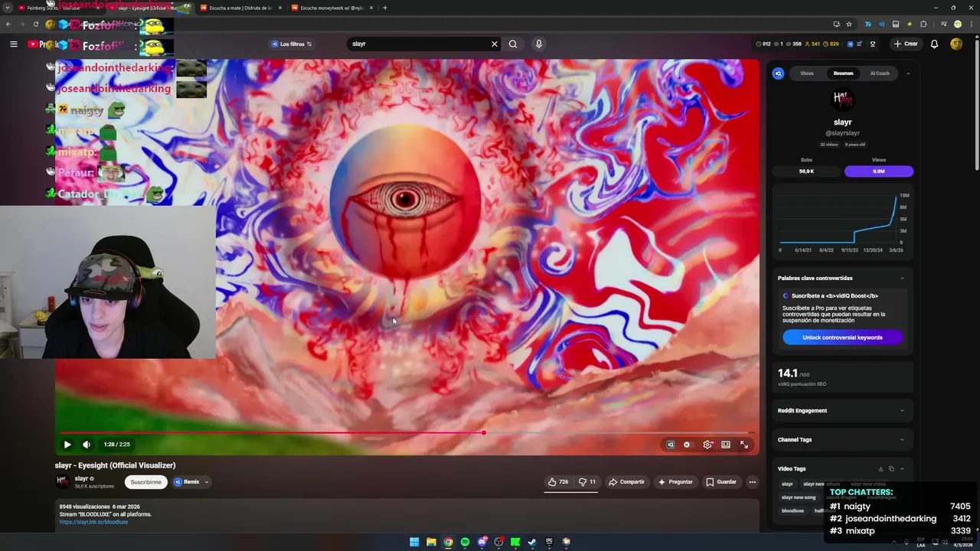
Task: Click the slayr profile picture in vidIQ panel
Action: pos(842,99)
